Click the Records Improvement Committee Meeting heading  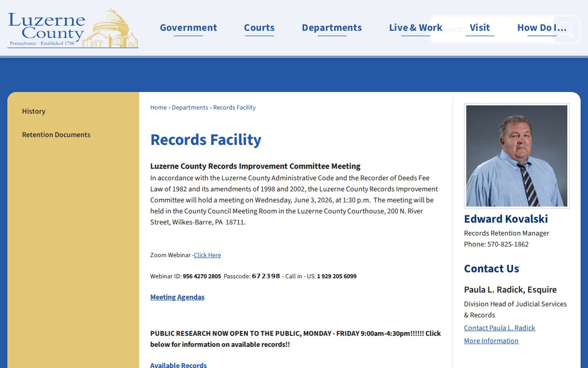(x=255, y=166)
